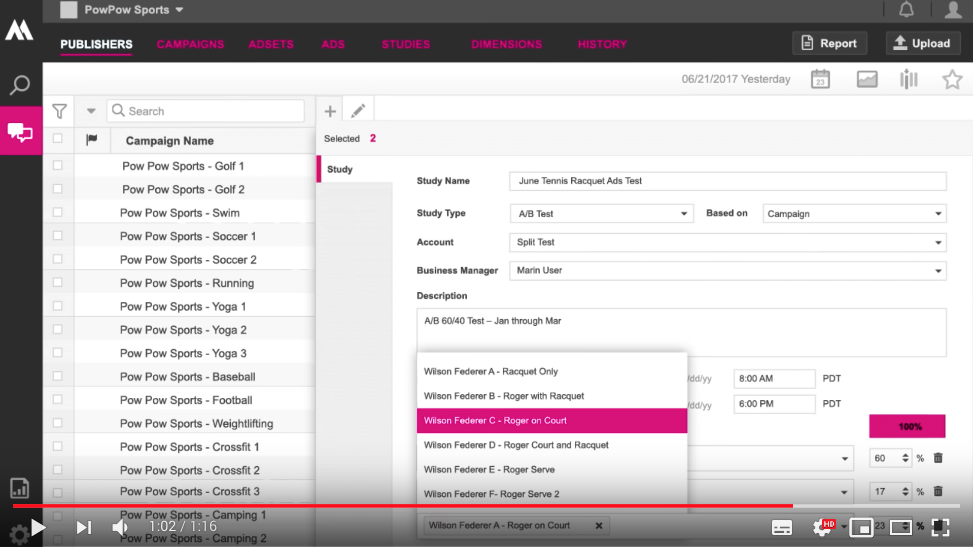Adjust the 60 percent stepper arrows
The height and width of the screenshot is (547, 973).
(905, 458)
